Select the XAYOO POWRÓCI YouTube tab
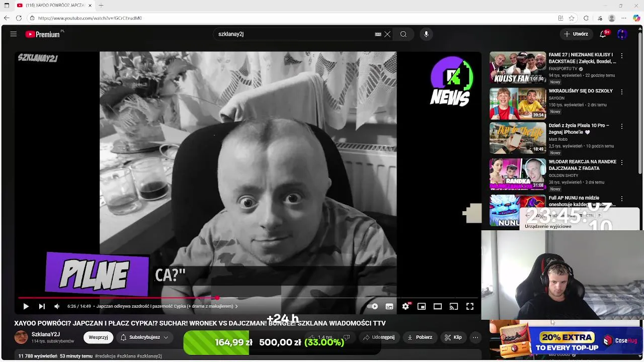Viewport: 644px width, 362px height. click(x=54, y=6)
